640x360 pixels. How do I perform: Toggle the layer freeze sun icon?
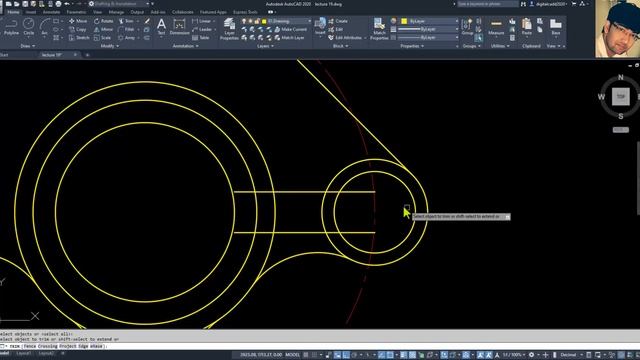click(x=250, y=21)
